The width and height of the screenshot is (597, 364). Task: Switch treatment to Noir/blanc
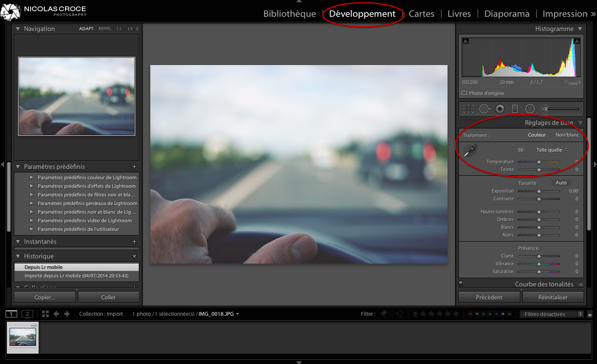tap(567, 135)
